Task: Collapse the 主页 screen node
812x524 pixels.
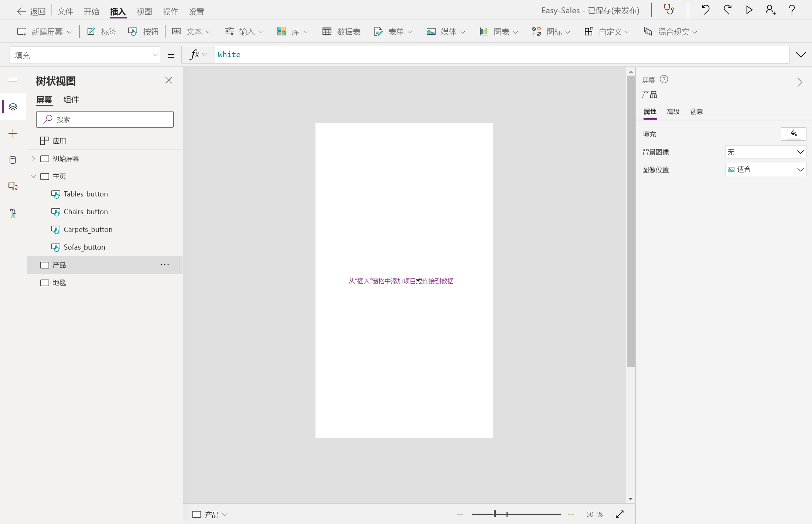Action: pyautogui.click(x=33, y=177)
